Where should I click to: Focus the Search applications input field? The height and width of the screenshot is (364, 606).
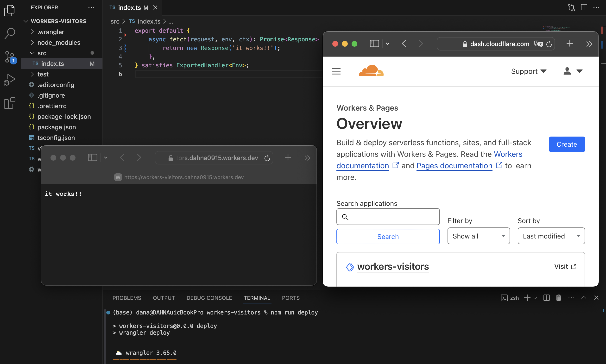pyautogui.click(x=388, y=217)
